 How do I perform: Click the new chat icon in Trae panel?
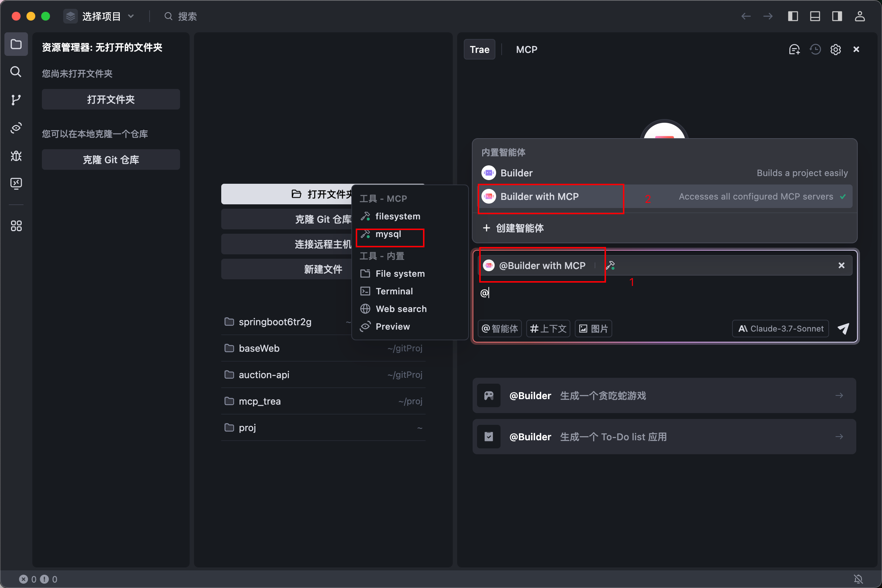pos(794,50)
